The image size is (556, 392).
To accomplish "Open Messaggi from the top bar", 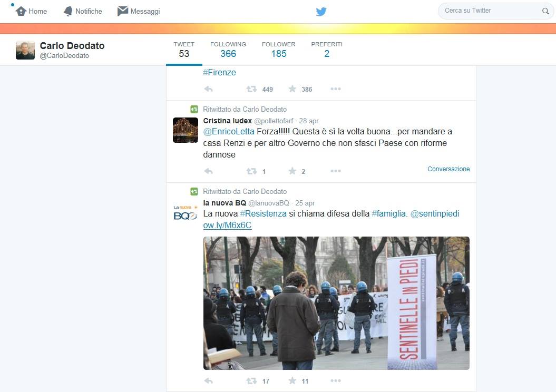I will [x=139, y=11].
